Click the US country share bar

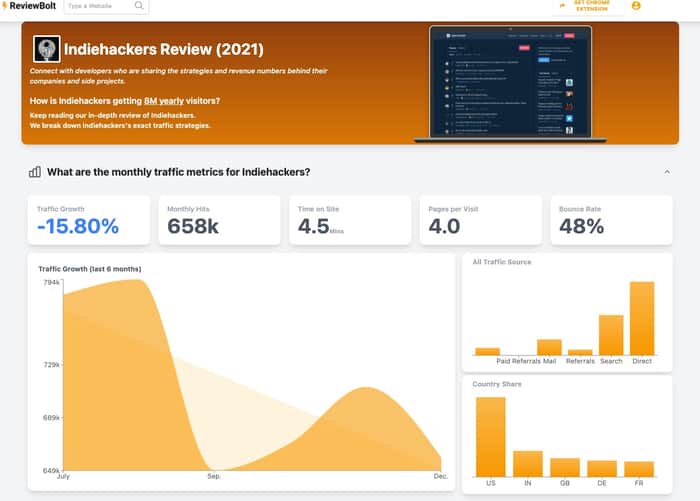coord(491,437)
